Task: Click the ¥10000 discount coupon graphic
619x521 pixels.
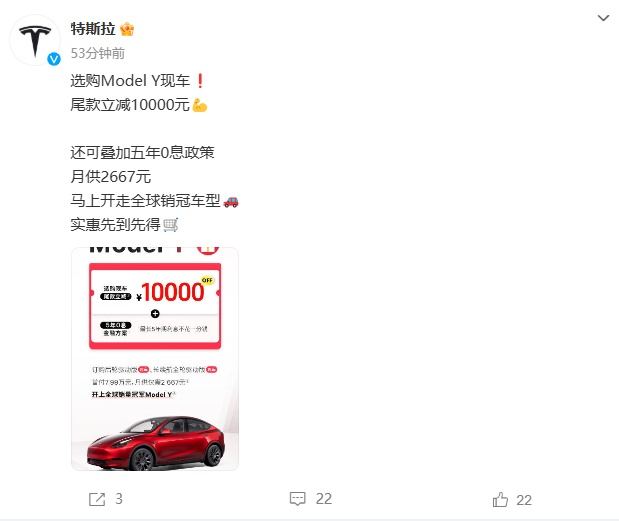Action: click(155, 306)
